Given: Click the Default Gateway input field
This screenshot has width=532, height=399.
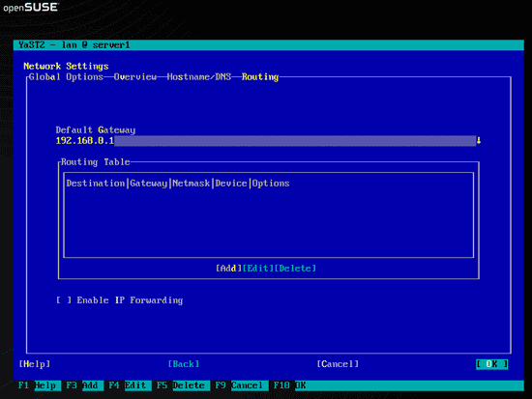Looking at the screenshot, I should tap(266, 141).
